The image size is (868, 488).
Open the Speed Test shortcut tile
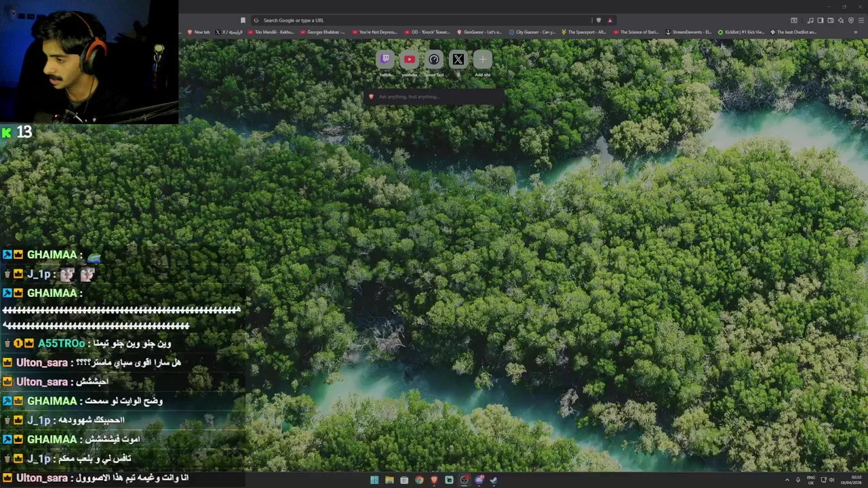click(434, 60)
